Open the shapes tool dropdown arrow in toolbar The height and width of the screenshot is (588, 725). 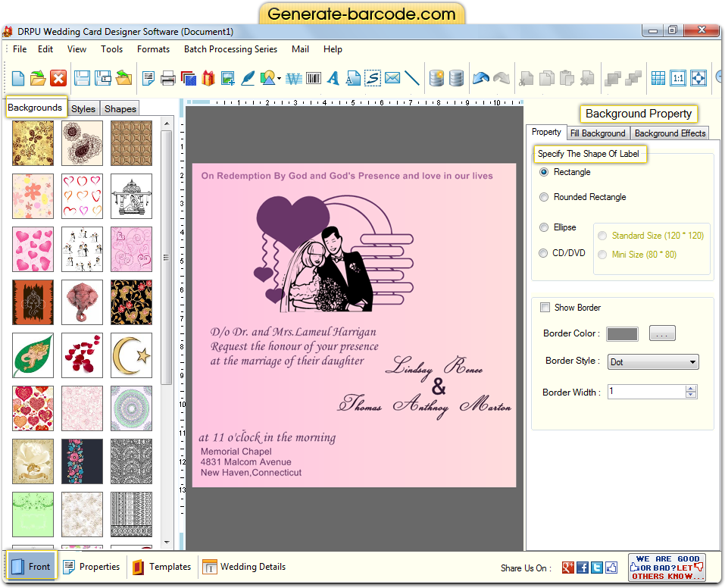[279, 79]
